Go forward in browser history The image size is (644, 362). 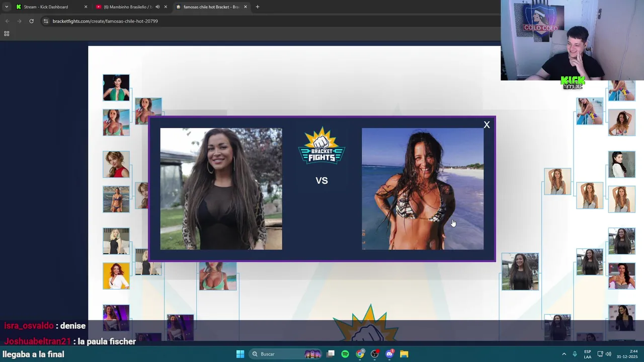coord(19,21)
